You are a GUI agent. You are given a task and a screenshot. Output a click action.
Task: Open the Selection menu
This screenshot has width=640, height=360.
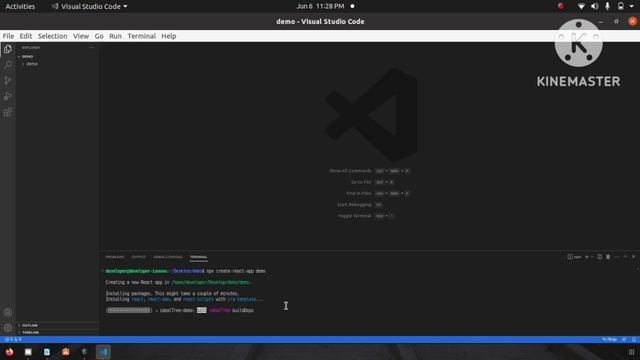[x=53, y=36]
